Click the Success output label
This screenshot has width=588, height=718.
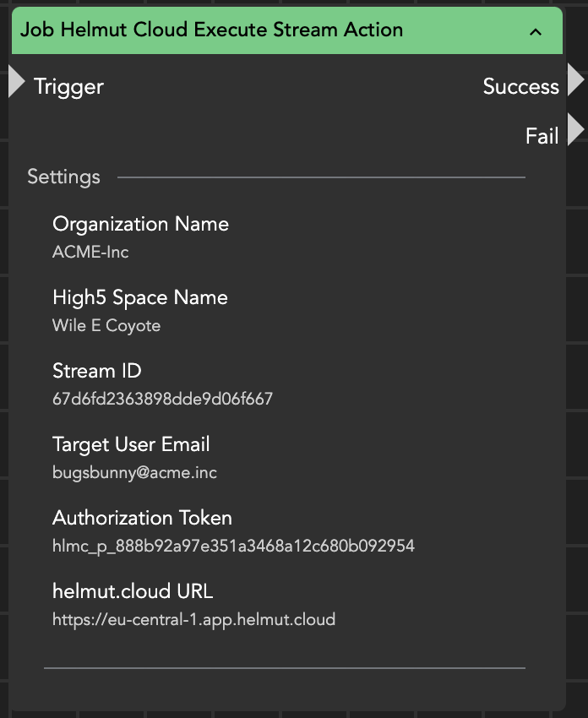point(520,86)
